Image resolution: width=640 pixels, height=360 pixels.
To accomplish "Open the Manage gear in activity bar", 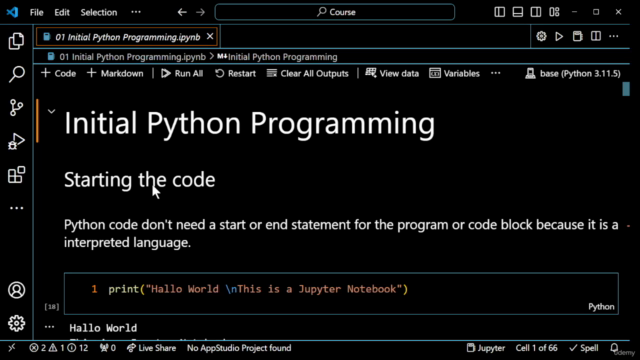I will pyautogui.click(x=16, y=323).
